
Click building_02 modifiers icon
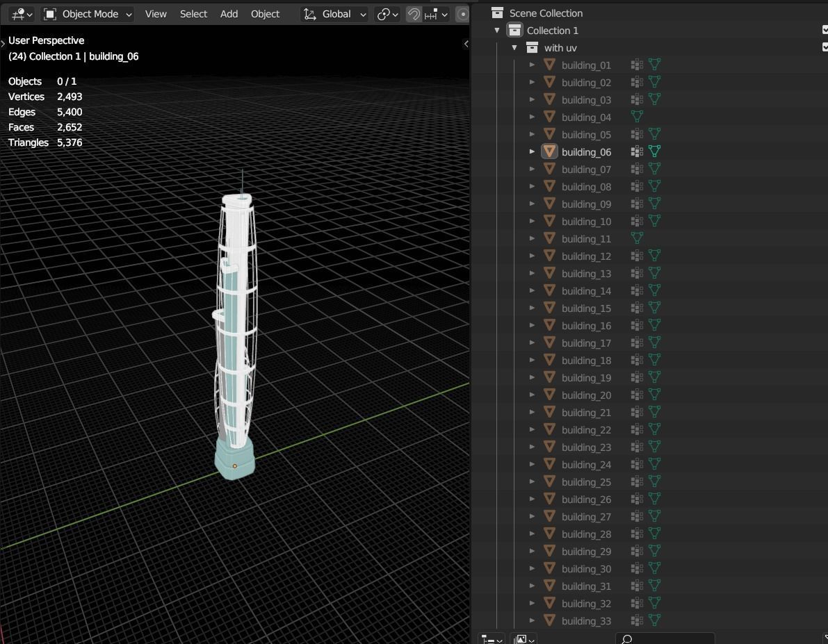tap(637, 82)
